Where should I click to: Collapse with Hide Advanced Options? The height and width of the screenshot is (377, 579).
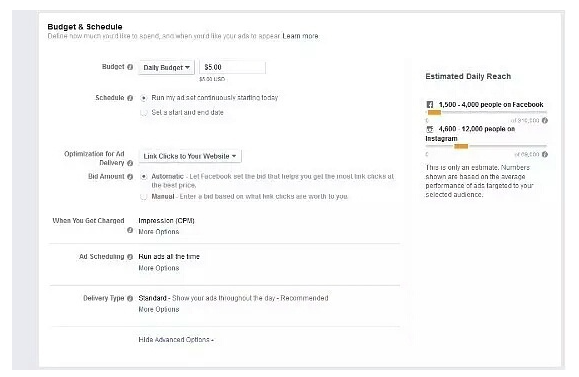click(x=176, y=340)
